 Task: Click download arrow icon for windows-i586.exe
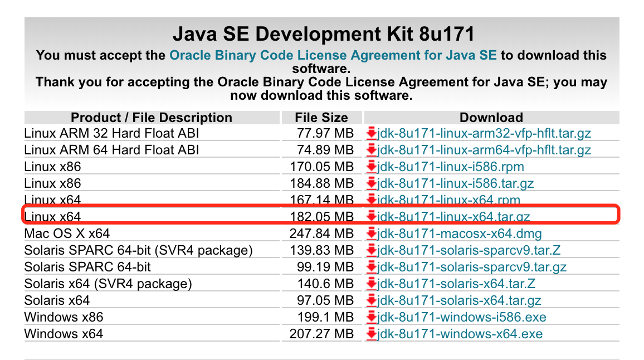pos(371,317)
